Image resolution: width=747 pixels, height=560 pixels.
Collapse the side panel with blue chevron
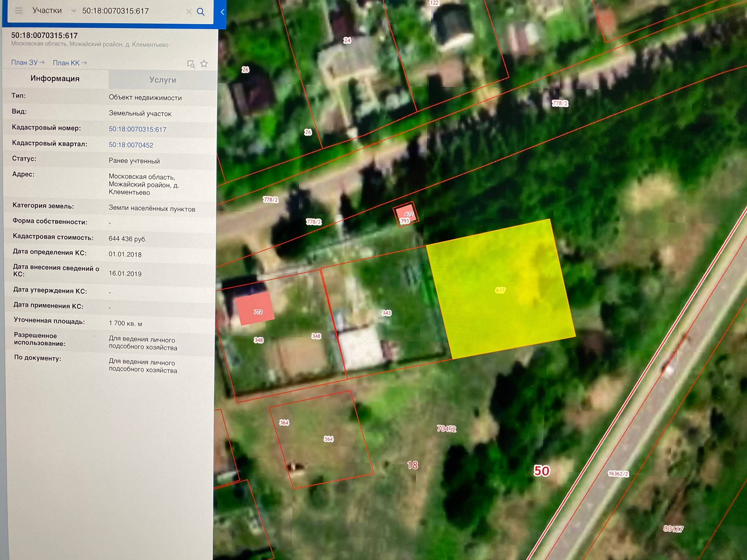click(x=222, y=12)
